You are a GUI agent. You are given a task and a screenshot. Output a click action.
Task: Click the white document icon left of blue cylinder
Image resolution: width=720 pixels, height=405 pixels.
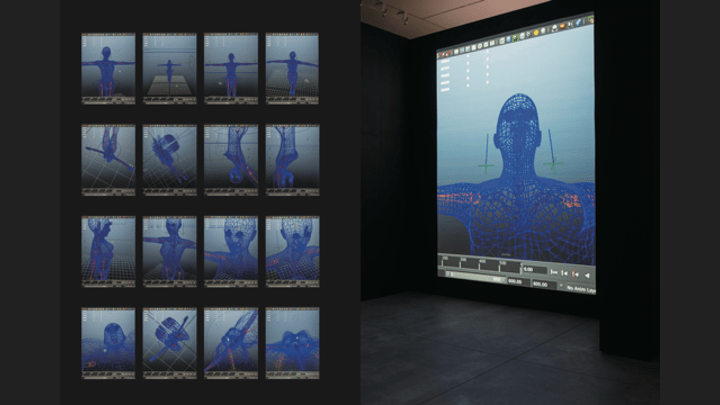[x=502, y=40]
